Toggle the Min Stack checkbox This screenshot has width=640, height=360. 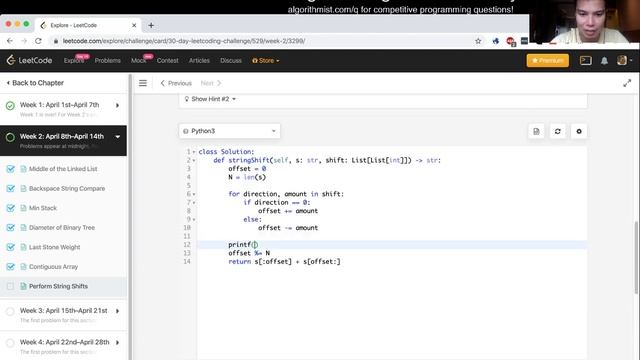click(x=11, y=208)
